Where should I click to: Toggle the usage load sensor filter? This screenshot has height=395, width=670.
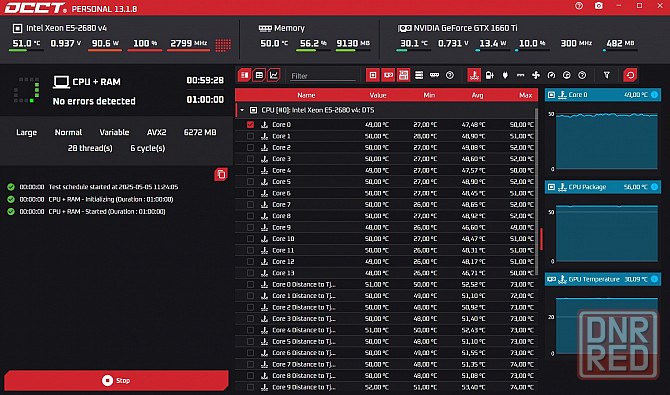(x=567, y=75)
